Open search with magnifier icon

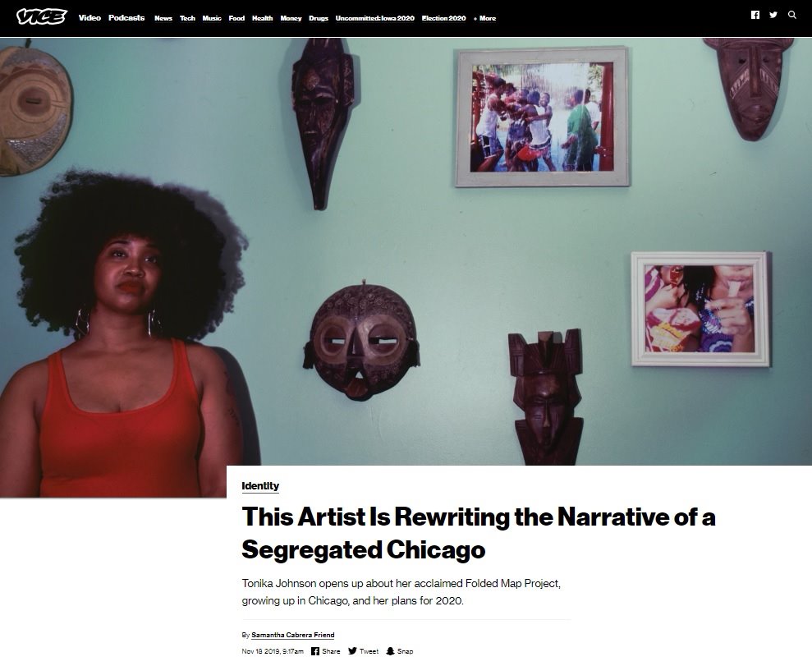(791, 15)
